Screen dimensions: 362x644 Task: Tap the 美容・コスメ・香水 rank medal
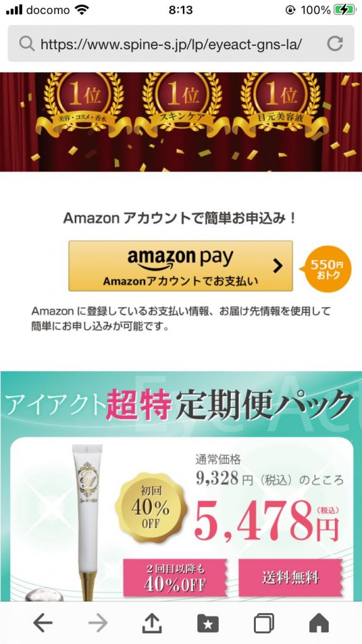pyautogui.click(x=84, y=102)
